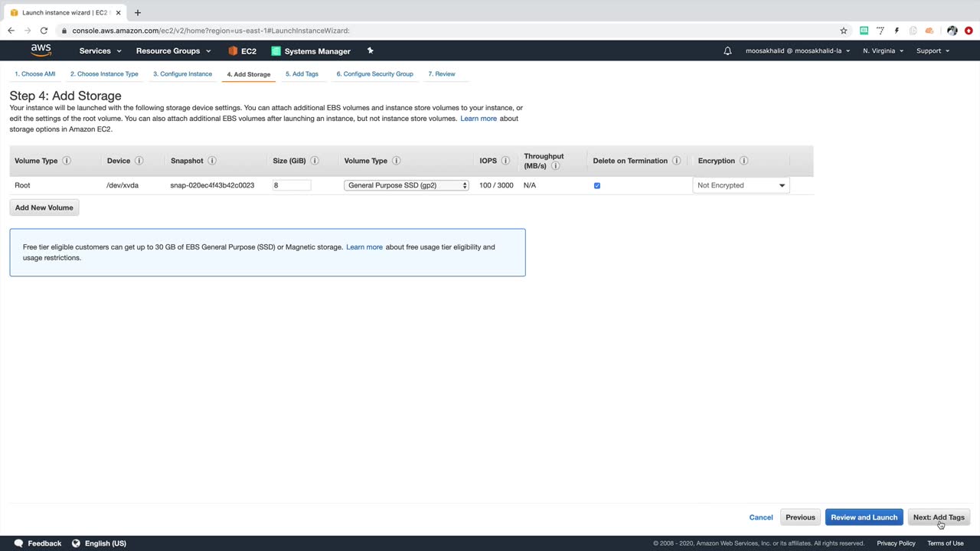Open the N. Virginia region menu
980x551 pixels.
pyautogui.click(x=883, y=51)
